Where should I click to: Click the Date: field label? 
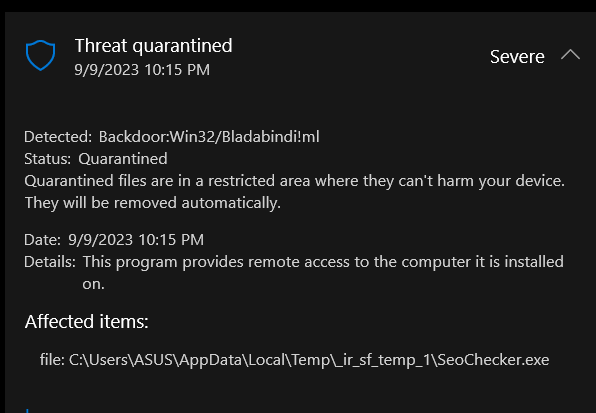42,240
